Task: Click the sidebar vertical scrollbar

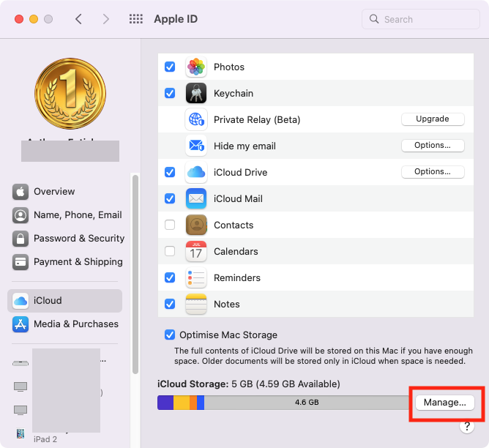Action: point(135,275)
